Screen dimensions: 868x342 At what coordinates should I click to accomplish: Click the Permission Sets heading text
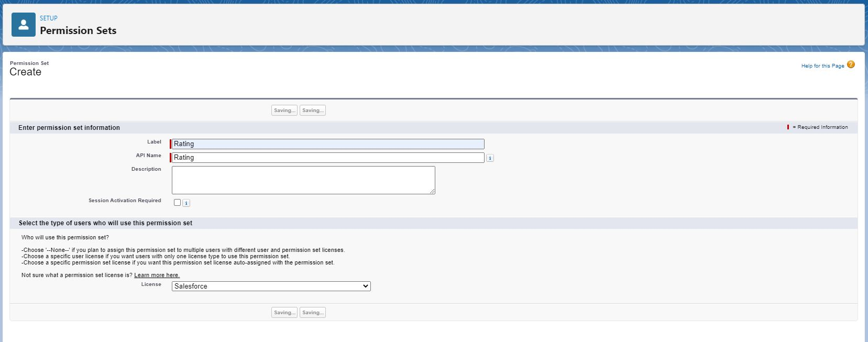click(x=78, y=30)
